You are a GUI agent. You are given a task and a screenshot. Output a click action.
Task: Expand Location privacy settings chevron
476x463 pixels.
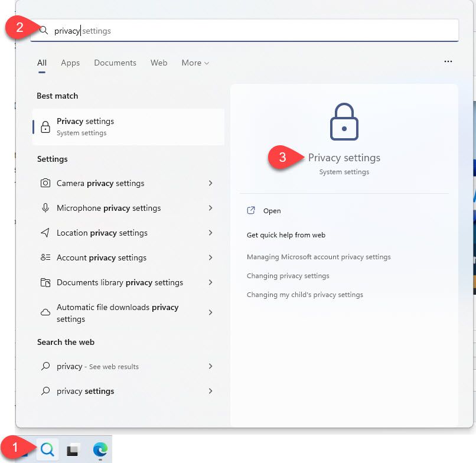click(210, 233)
